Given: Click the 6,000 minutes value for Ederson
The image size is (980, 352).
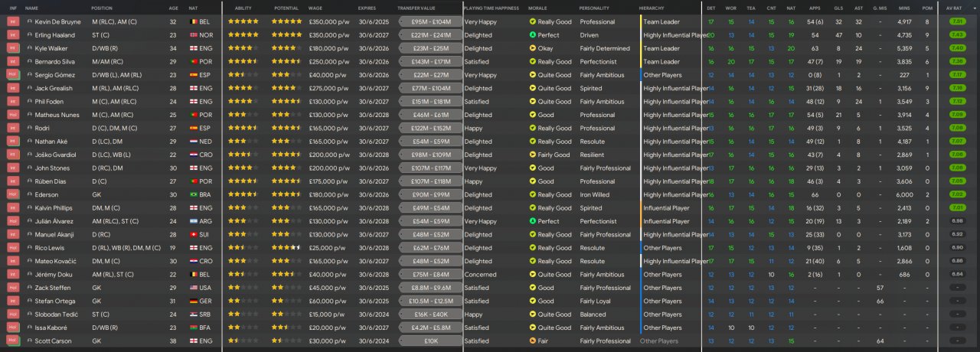Looking at the screenshot, I should pyautogui.click(x=903, y=194).
